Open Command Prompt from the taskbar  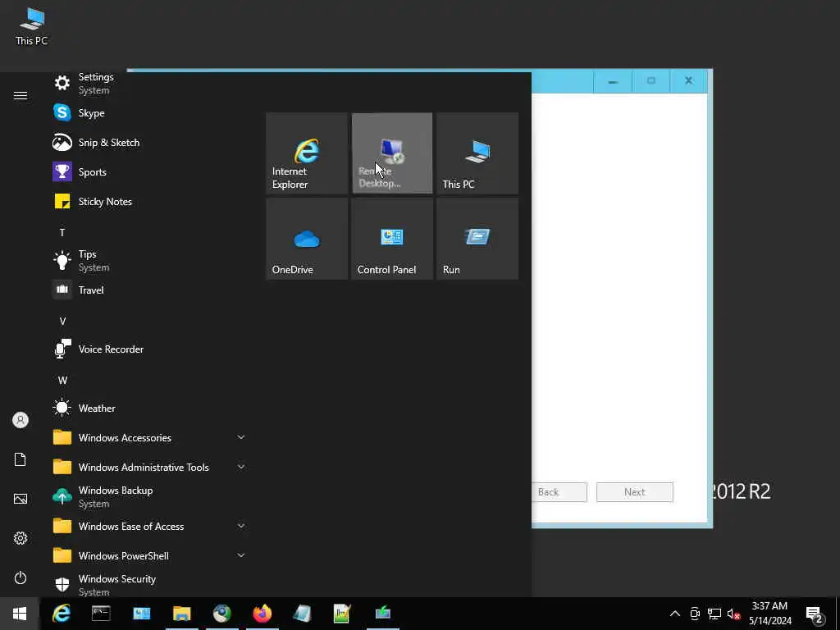[x=101, y=614]
